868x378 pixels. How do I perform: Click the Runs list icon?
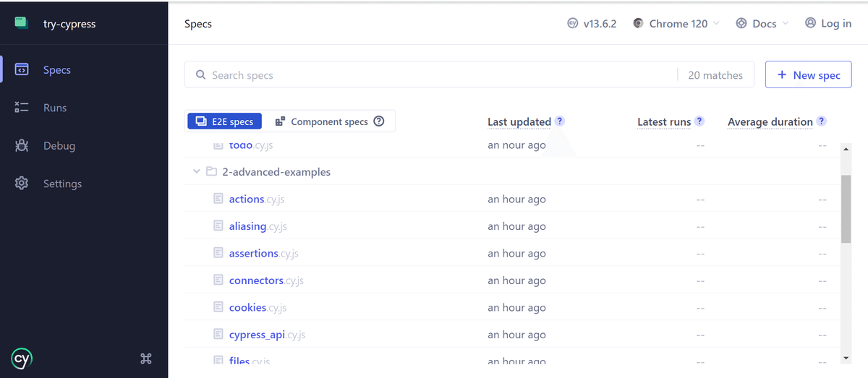pyautogui.click(x=22, y=108)
